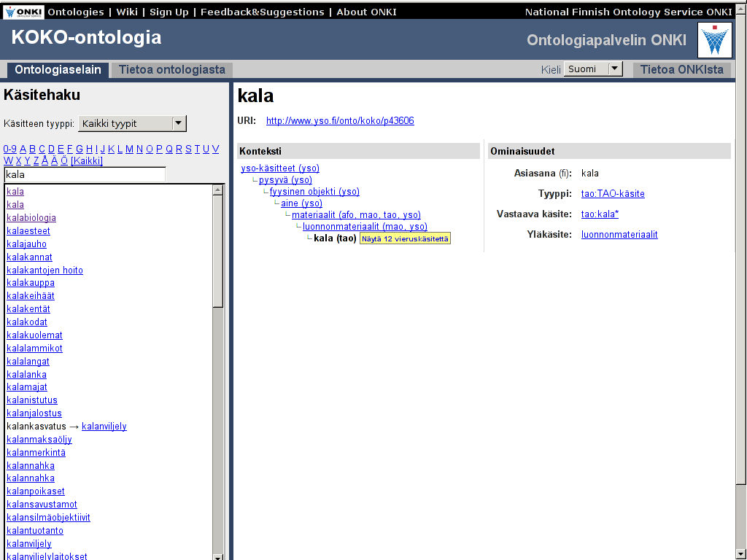Viewport: 747px width, 560px height.
Task: Select kalakauppa in results list
Action: click(x=31, y=283)
